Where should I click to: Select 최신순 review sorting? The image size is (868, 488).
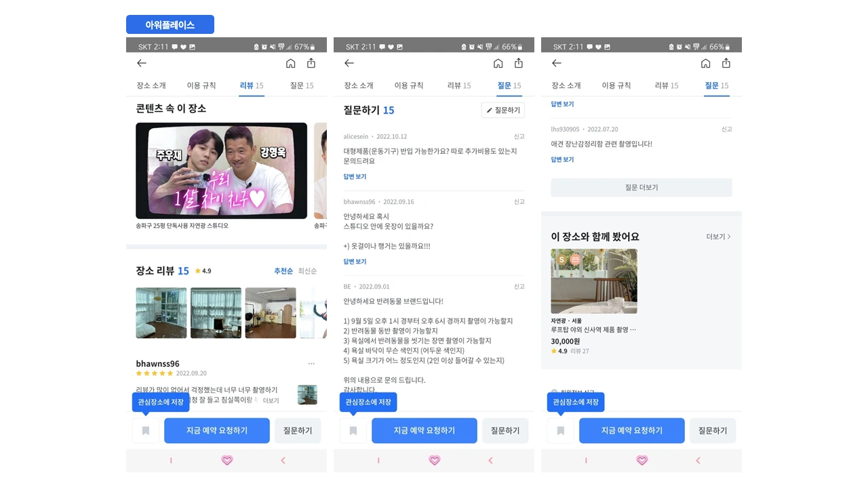(x=307, y=270)
